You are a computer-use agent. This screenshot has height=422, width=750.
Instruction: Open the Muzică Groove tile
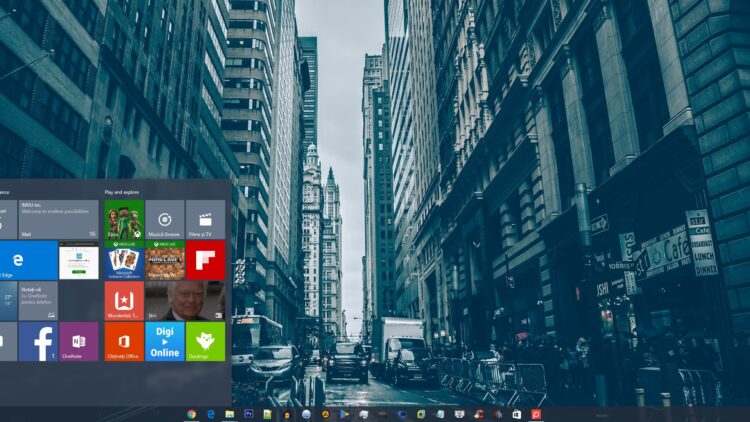tap(165, 220)
